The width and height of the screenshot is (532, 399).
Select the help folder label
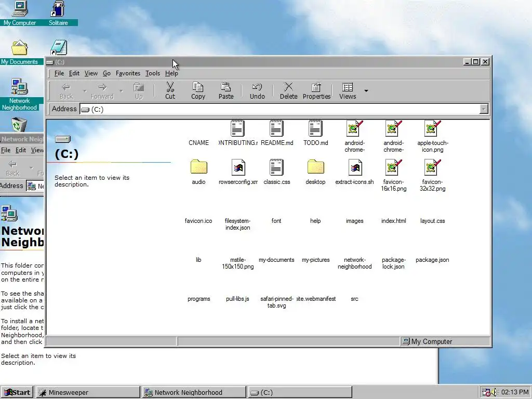(315, 221)
